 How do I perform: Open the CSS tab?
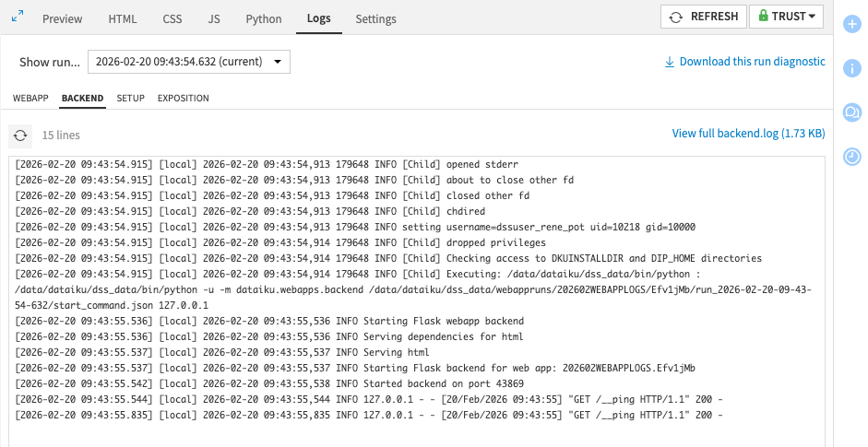pos(172,18)
